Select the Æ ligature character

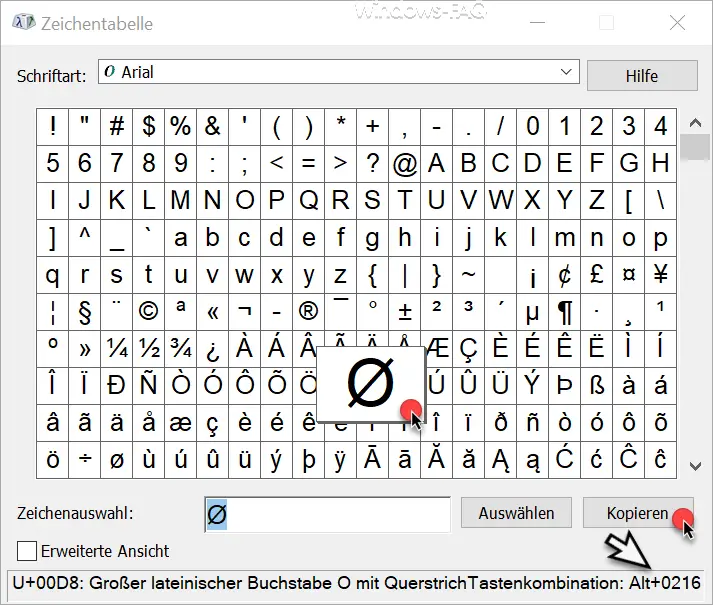437,349
